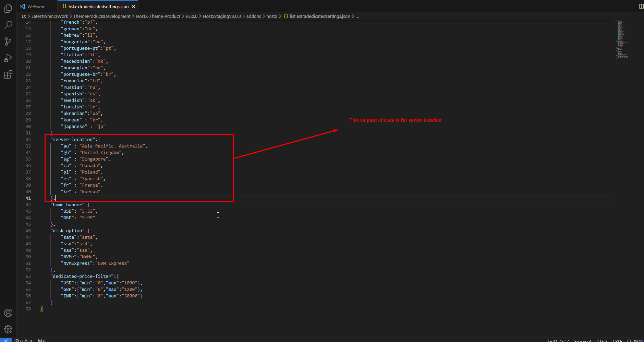This screenshot has height=342, width=644.
Task: Open the Extensions view
Action: tap(8, 74)
